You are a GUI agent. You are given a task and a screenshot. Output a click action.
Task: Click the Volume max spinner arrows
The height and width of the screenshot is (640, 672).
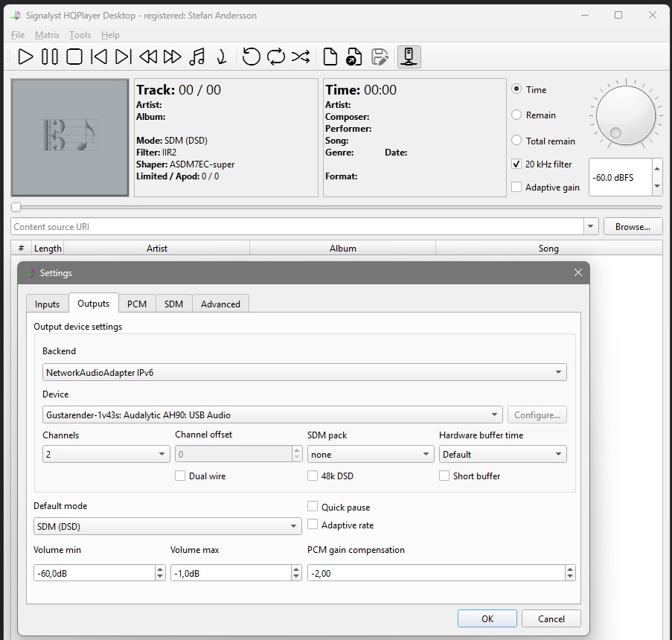tap(296, 573)
